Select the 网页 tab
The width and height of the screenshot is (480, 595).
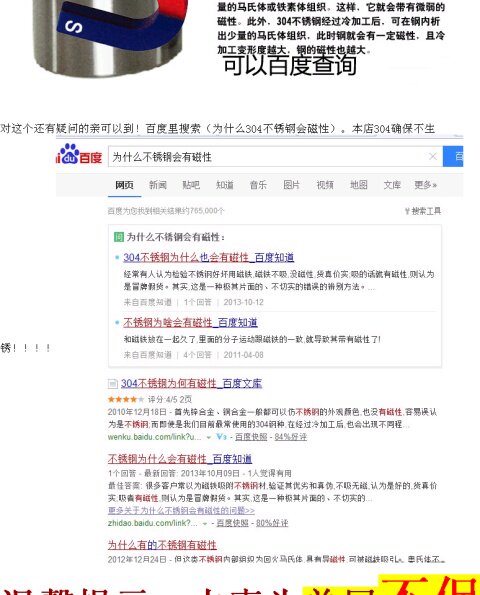pyautogui.click(x=124, y=185)
